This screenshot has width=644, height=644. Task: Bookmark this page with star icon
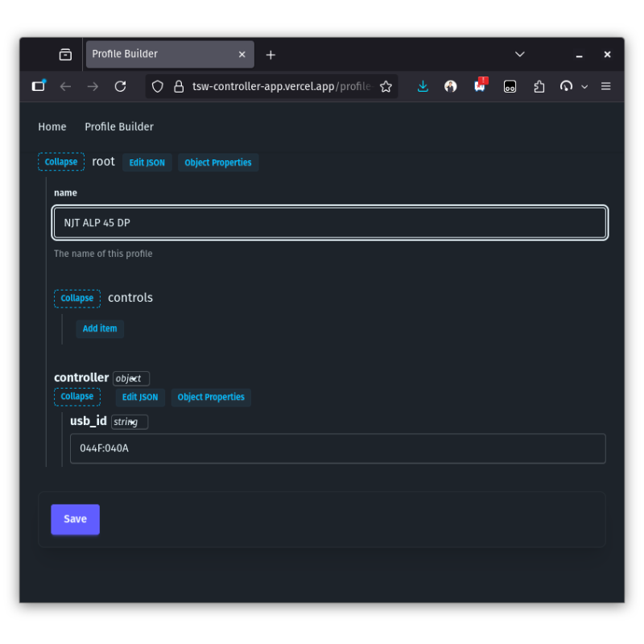tap(386, 86)
